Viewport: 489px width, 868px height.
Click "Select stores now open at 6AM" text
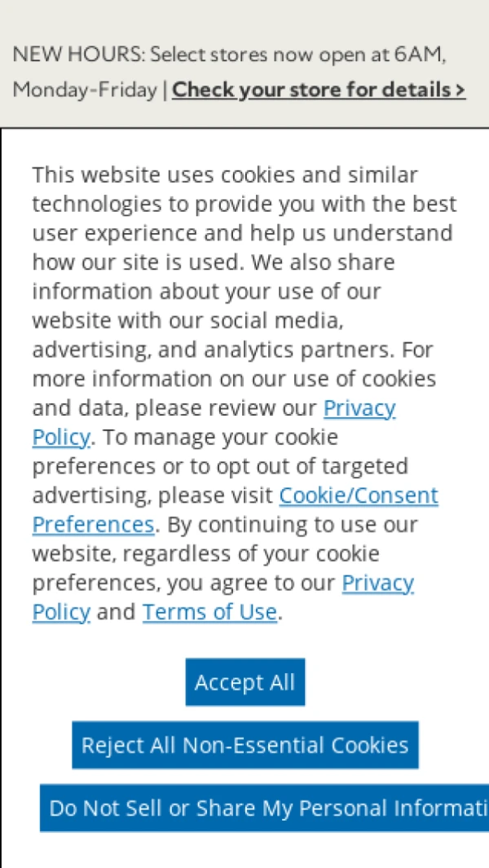pyautogui.click(x=297, y=55)
